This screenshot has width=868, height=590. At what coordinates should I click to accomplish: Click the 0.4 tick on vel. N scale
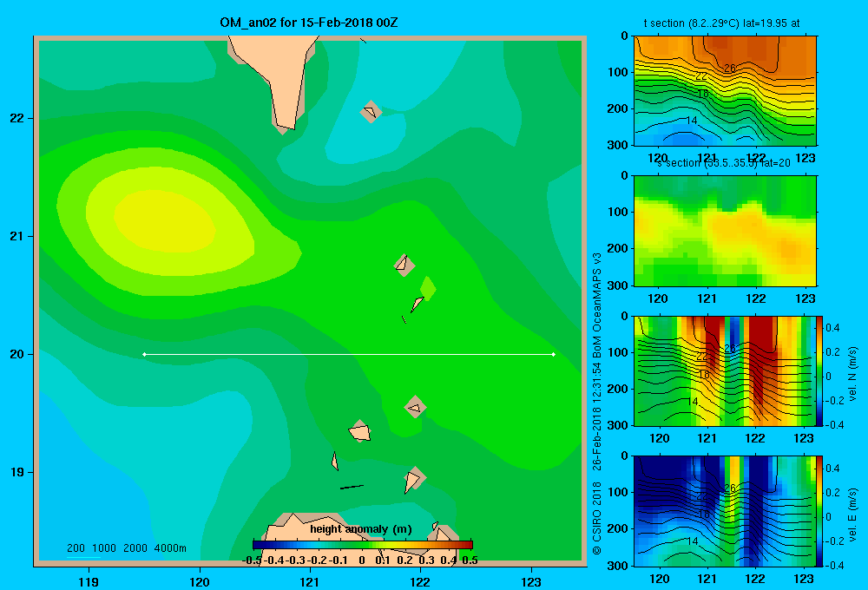click(x=833, y=328)
